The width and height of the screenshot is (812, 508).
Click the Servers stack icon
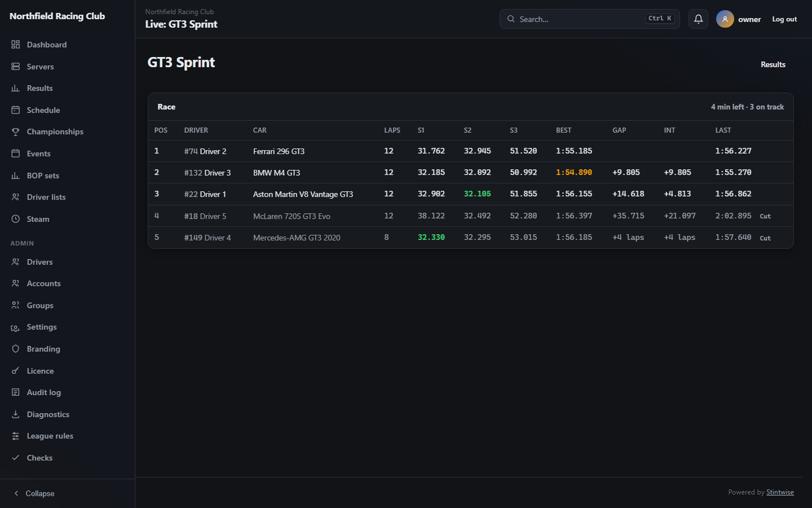(16, 67)
